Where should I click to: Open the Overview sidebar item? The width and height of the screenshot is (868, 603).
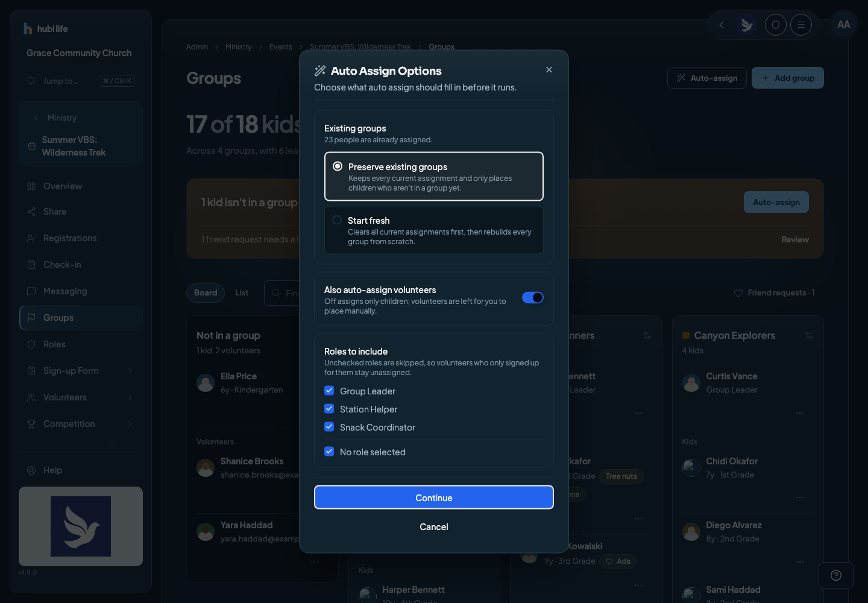pyautogui.click(x=81, y=186)
